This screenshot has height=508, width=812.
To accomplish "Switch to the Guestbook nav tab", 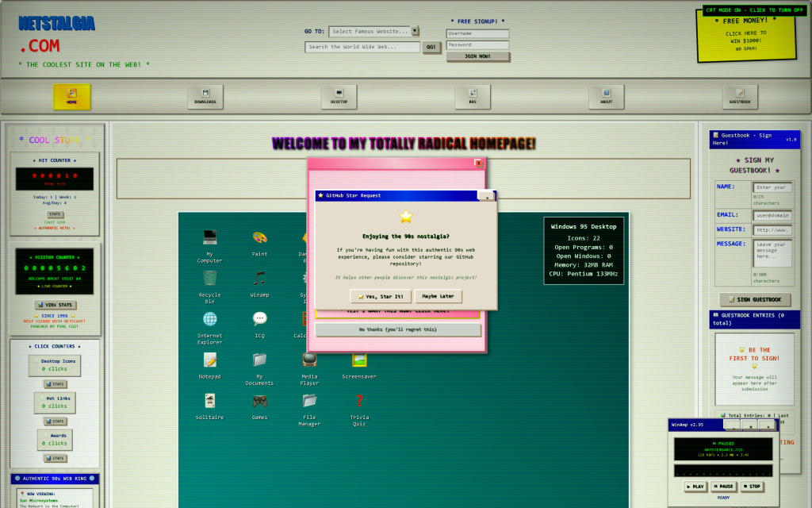I will [740, 97].
